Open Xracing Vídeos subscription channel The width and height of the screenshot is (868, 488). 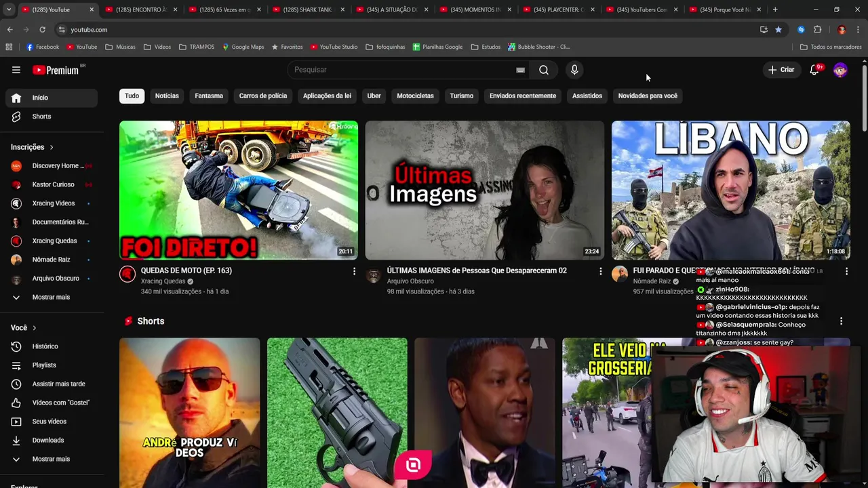(52, 203)
